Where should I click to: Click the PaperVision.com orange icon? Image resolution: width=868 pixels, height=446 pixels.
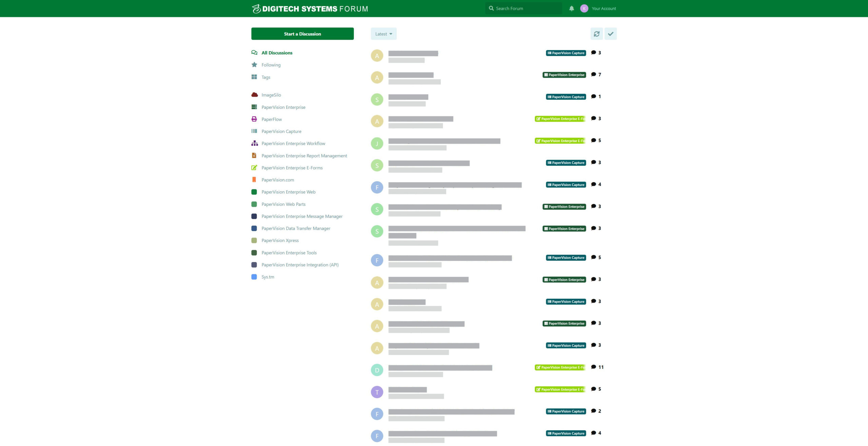tap(254, 180)
